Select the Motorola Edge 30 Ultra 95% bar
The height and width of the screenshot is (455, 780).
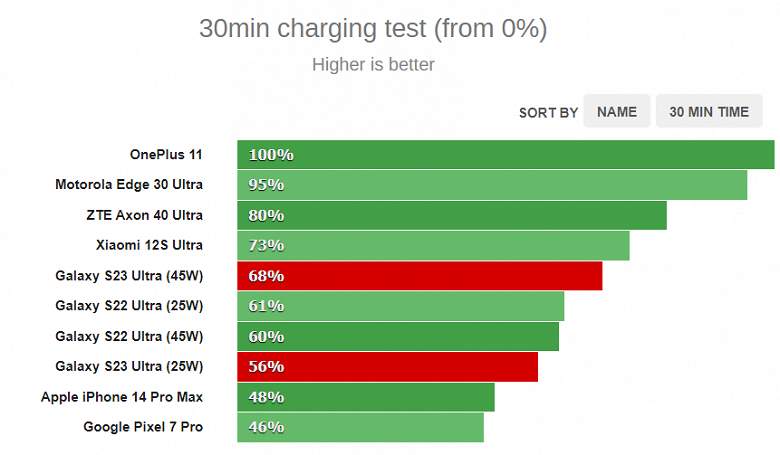(x=492, y=185)
